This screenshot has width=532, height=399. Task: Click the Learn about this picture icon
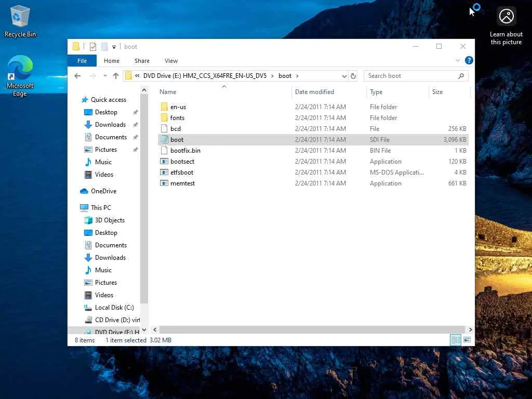pyautogui.click(x=506, y=26)
